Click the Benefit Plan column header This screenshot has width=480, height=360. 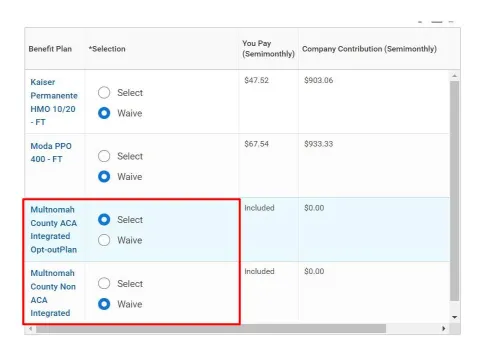tap(50, 49)
